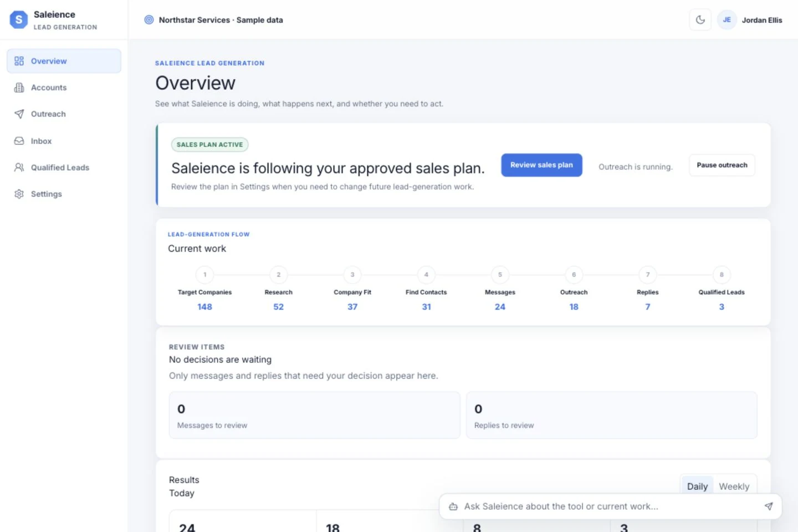798x532 pixels.
Task: Click the Northstar Services target icon
Action: coord(149,20)
